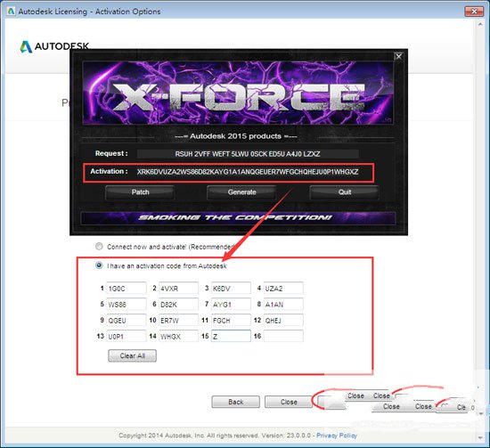
Task: Click the scrollbar down arrow
Action: click(x=480, y=437)
